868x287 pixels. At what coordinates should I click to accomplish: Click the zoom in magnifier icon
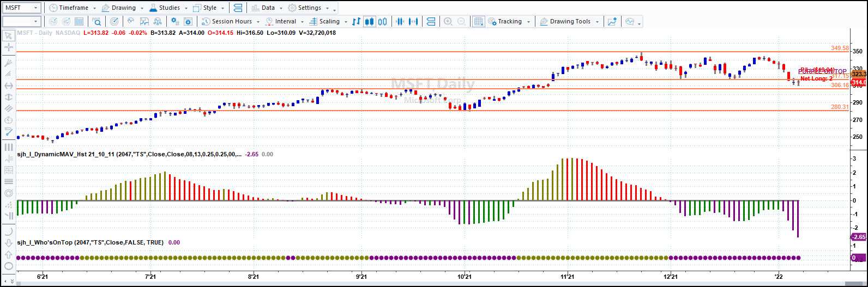448,22
